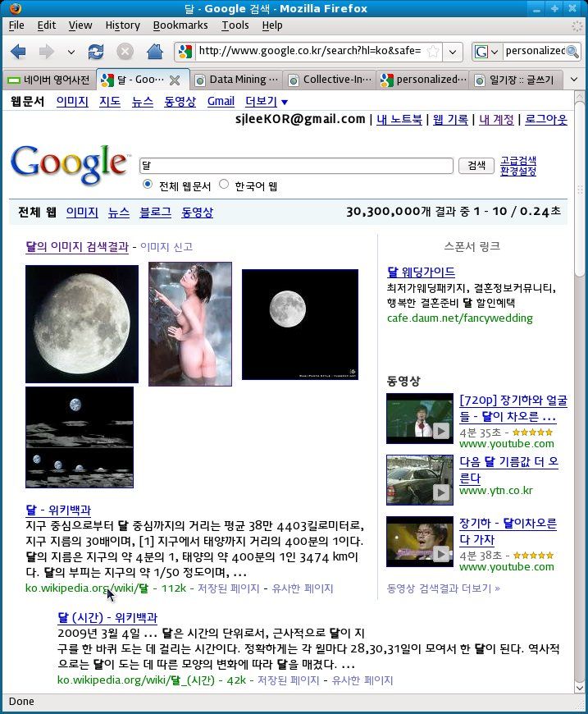
Task: Open the File menu
Action: pos(16,25)
